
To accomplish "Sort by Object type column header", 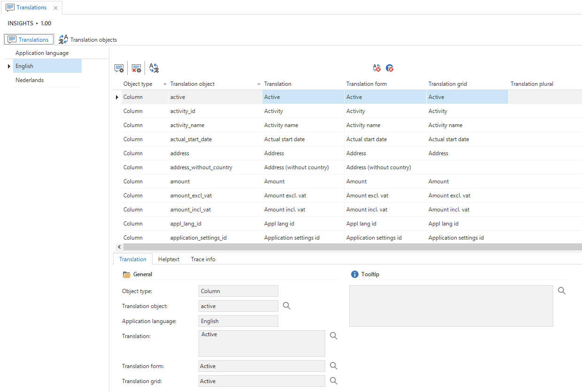I will (138, 84).
